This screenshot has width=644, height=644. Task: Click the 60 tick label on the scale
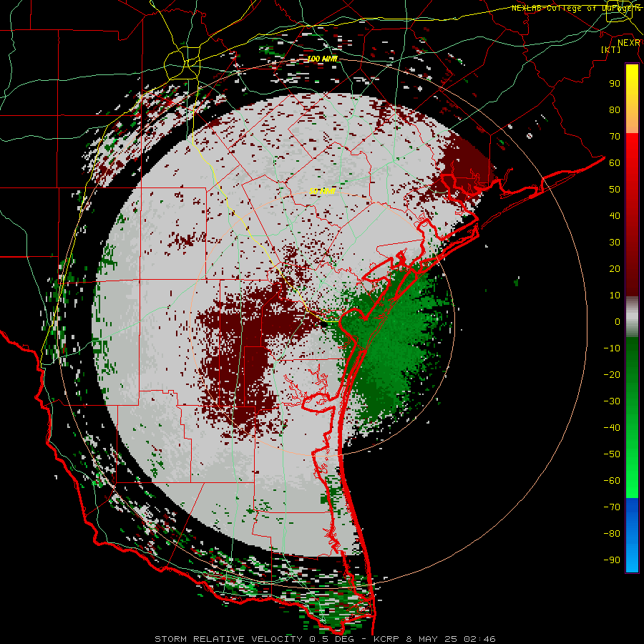click(x=615, y=162)
